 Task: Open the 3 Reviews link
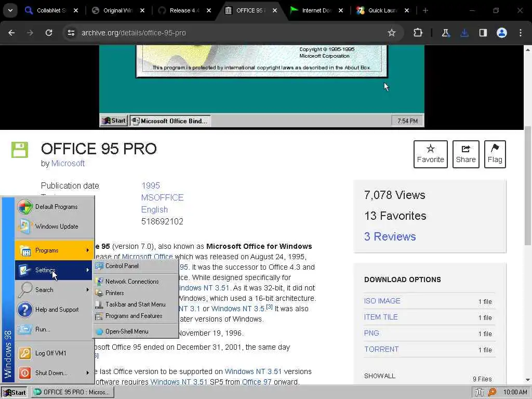[390, 236]
